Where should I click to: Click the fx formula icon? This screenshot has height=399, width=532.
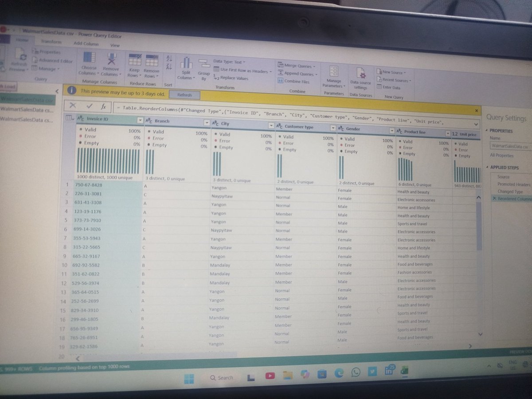[103, 107]
